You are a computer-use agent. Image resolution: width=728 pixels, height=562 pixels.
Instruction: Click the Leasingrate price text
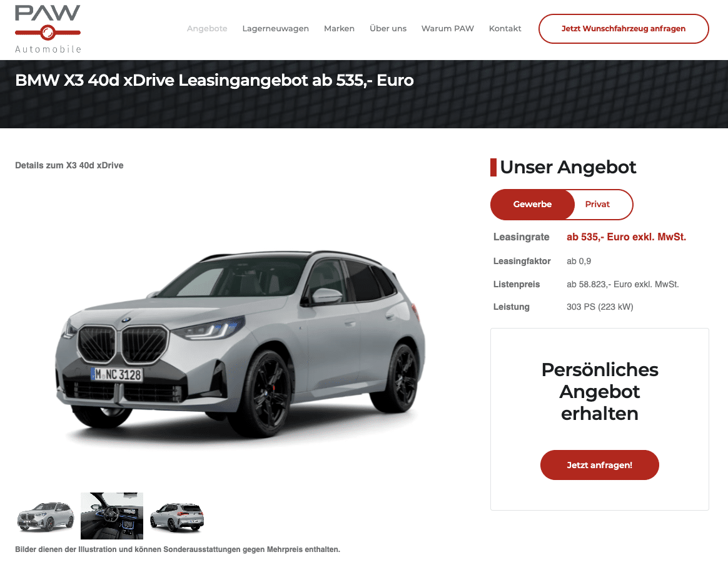[x=626, y=237]
